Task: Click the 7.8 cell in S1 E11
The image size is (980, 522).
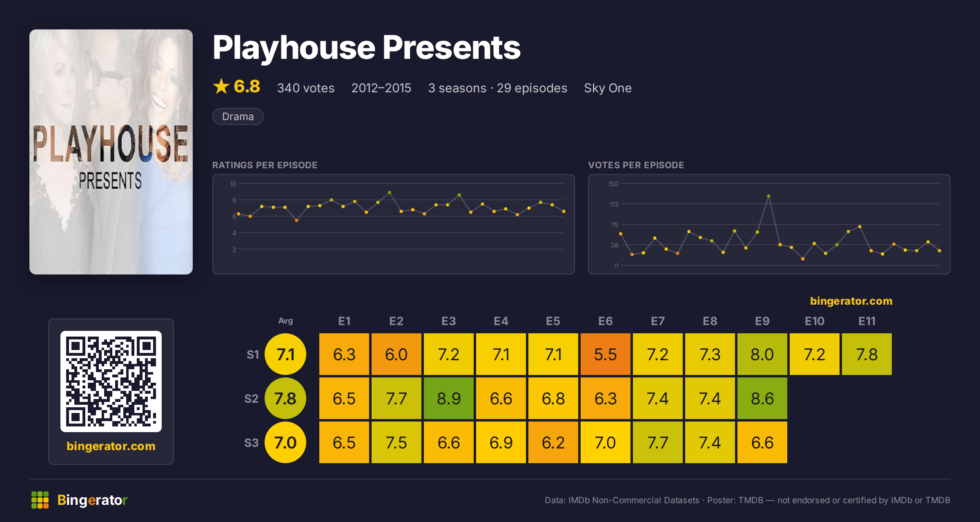Action: (867, 354)
